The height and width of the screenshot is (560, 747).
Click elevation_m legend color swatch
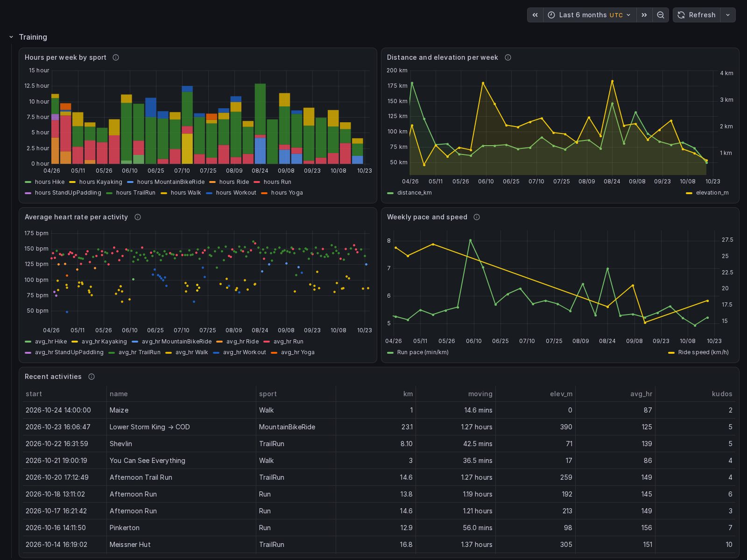pyautogui.click(x=689, y=193)
